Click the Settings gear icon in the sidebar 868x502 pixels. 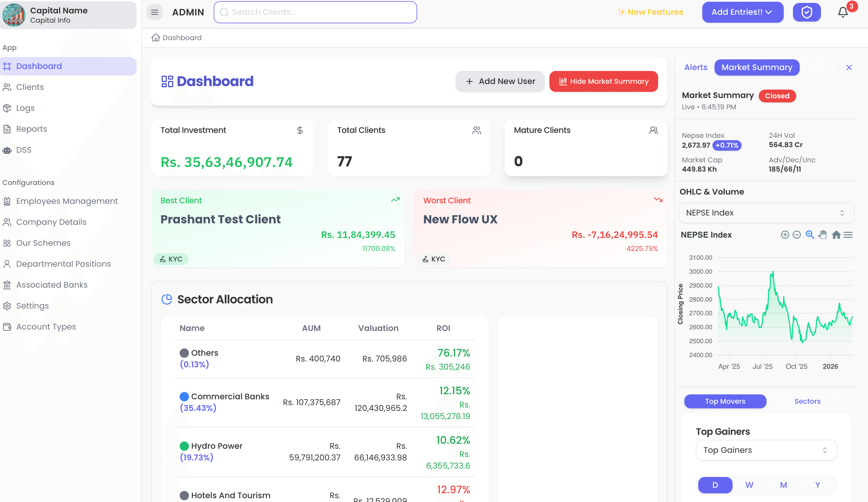pyautogui.click(x=7, y=306)
